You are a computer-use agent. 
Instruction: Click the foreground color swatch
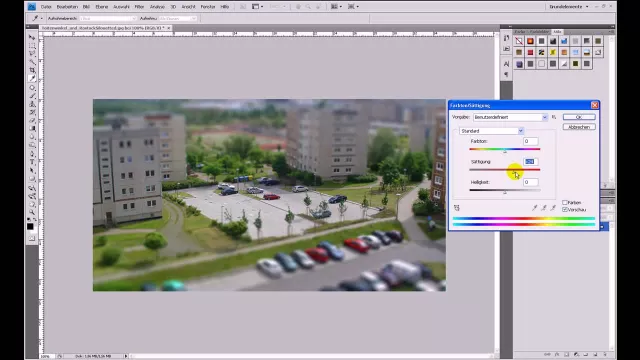coord(30,227)
